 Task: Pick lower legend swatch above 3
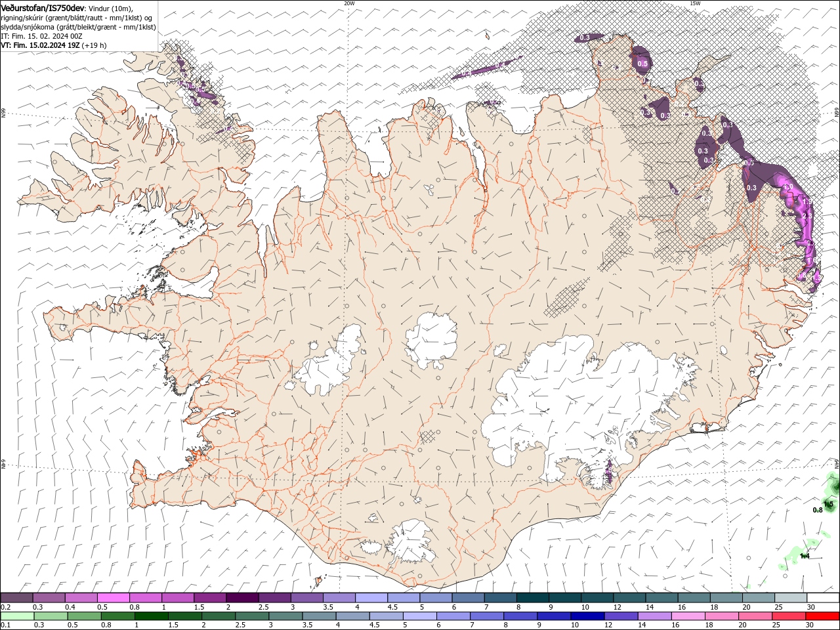pyautogui.click(x=285, y=616)
